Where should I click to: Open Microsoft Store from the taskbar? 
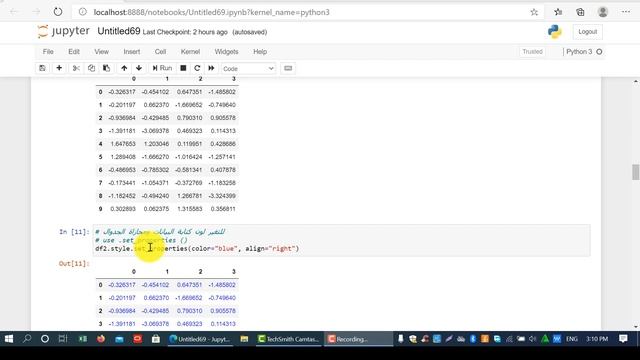[x=156, y=339]
